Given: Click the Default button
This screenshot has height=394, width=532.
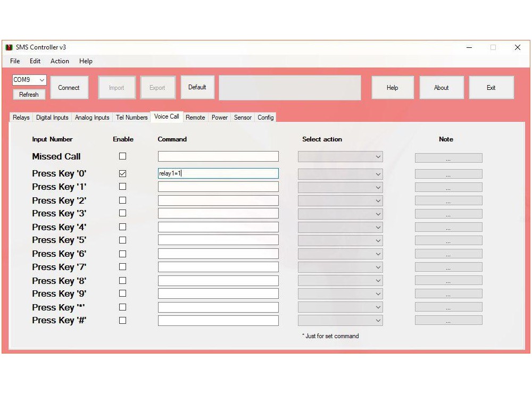Looking at the screenshot, I should (x=197, y=87).
